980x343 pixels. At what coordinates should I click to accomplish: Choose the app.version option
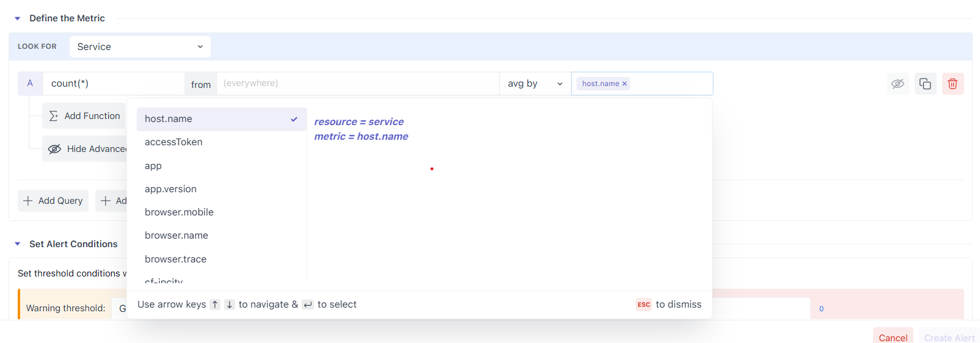170,189
